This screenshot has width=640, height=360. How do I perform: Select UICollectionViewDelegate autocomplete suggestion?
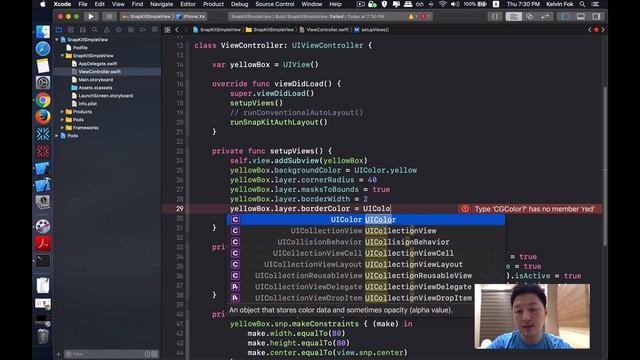point(366,287)
